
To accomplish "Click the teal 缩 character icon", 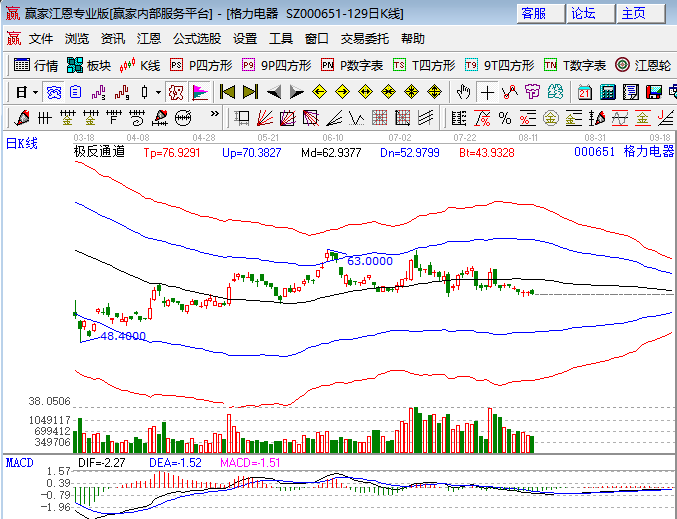I will [x=556, y=92].
